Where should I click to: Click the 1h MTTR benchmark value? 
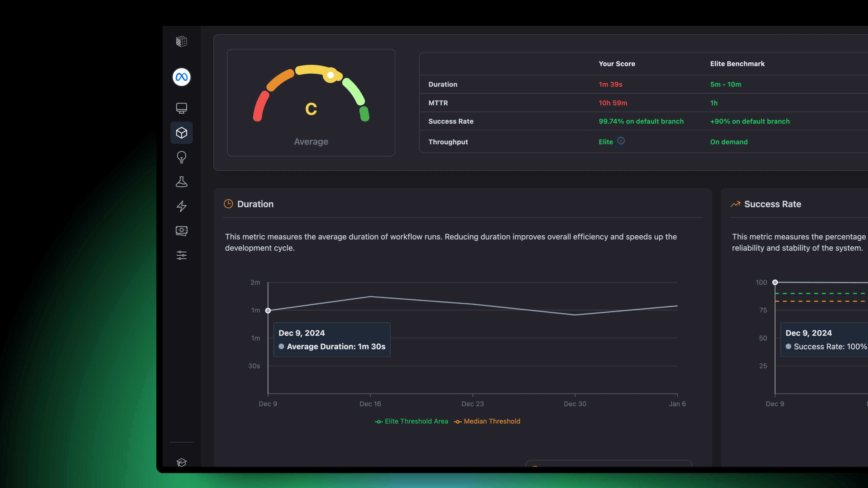pyautogui.click(x=714, y=103)
